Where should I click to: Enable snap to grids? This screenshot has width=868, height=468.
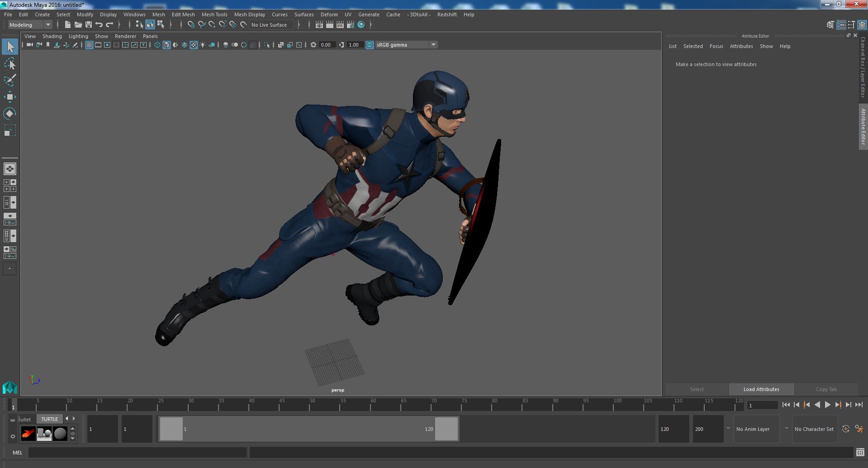point(191,25)
